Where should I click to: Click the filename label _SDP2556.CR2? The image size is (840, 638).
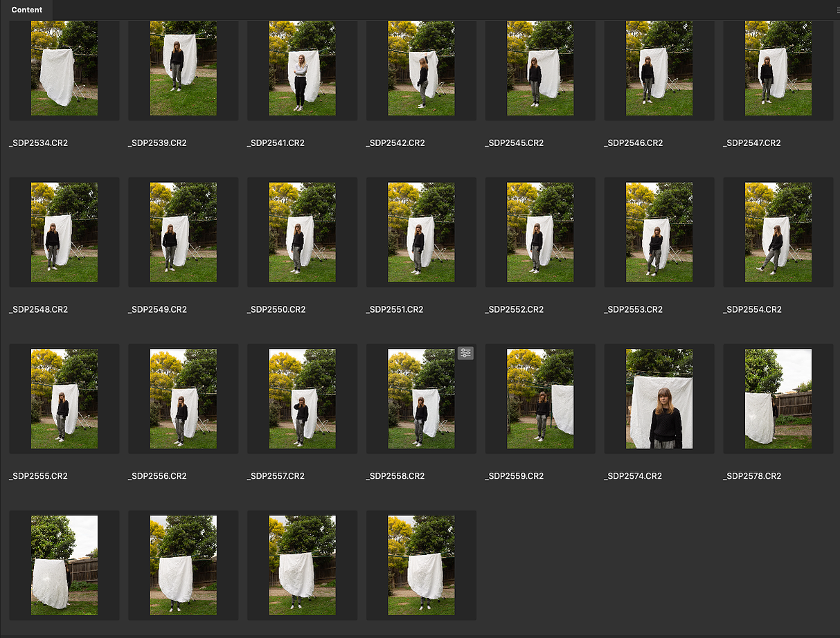pyautogui.click(x=157, y=476)
